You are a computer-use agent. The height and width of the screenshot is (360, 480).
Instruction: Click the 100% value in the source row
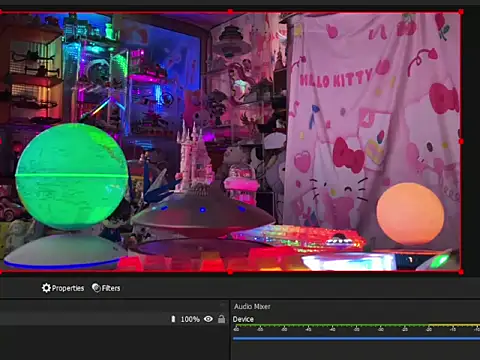[x=190, y=319]
